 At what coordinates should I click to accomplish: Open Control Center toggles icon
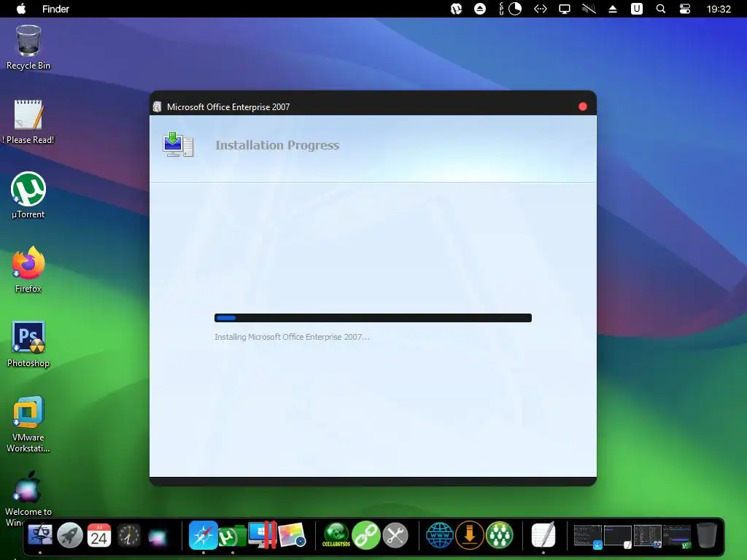(x=685, y=9)
